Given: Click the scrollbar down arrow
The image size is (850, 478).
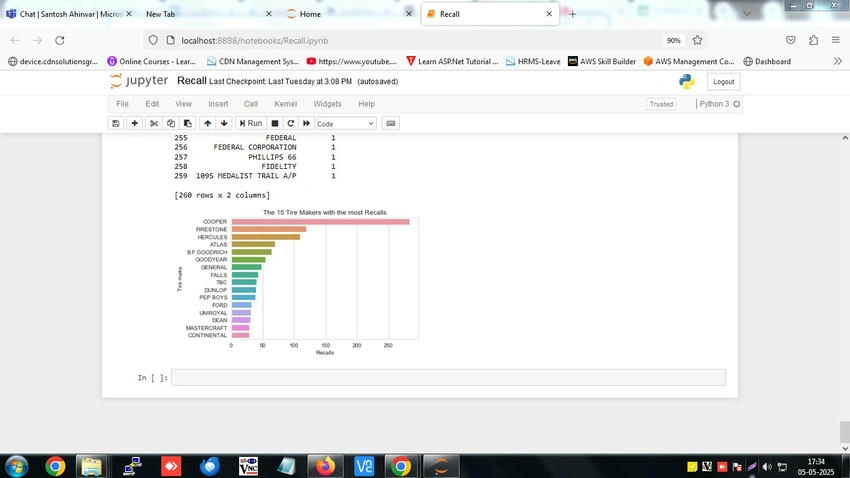Looking at the screenshot, I should [x=845, y=448].
